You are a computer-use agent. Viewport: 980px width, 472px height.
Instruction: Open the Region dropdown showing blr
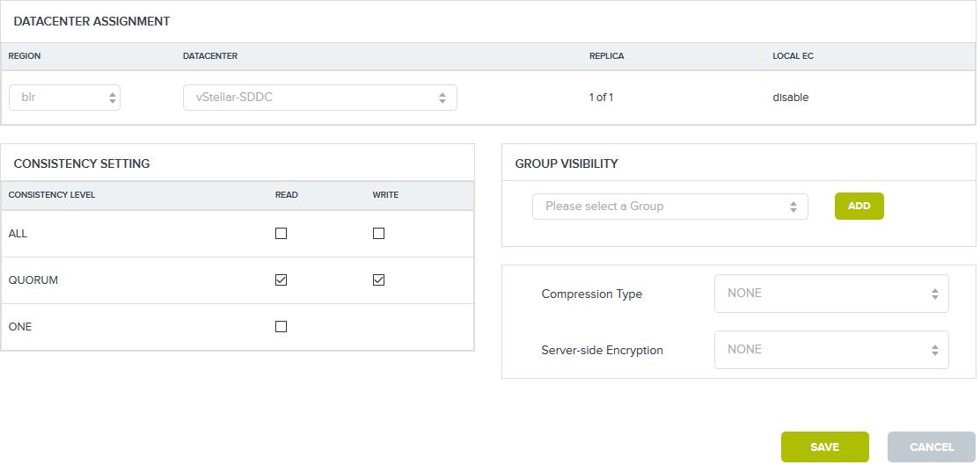(64, 98)
